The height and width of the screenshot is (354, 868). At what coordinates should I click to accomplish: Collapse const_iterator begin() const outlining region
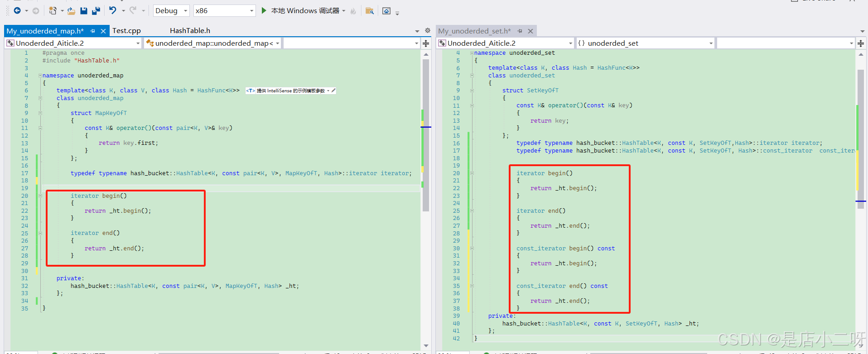click(472, 248)
